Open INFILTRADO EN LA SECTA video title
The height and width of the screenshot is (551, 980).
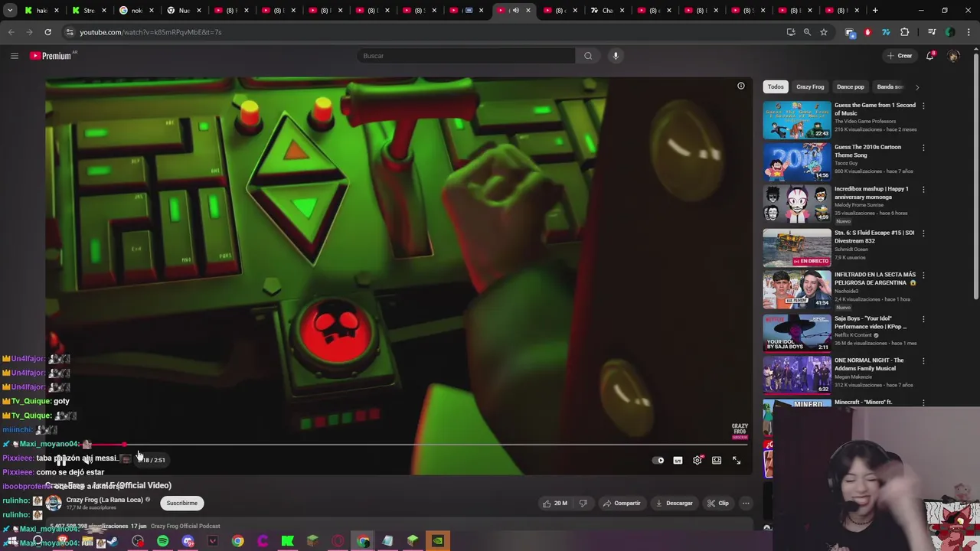tap(875, 279)
